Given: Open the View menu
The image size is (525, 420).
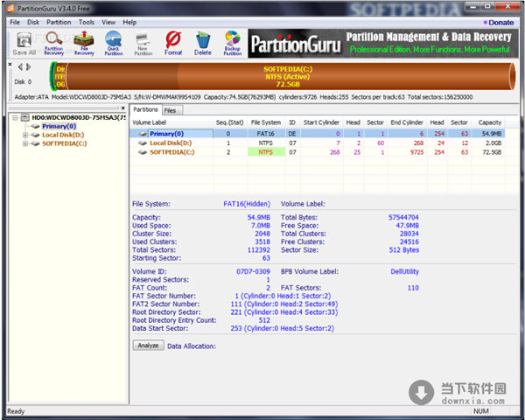Looking at the screenshot, I should (108, 23).
